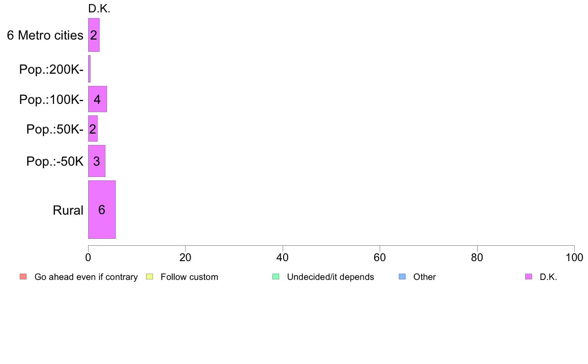Click the magenta D.K. legend swatch
Viewport: 588px width, 364px height.
click(529, 276)
